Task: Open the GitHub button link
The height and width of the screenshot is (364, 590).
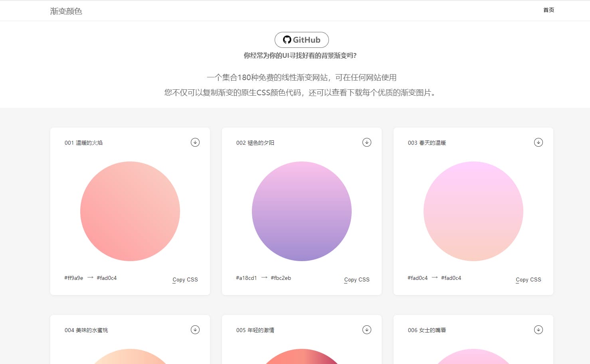Action: point(302,40)
